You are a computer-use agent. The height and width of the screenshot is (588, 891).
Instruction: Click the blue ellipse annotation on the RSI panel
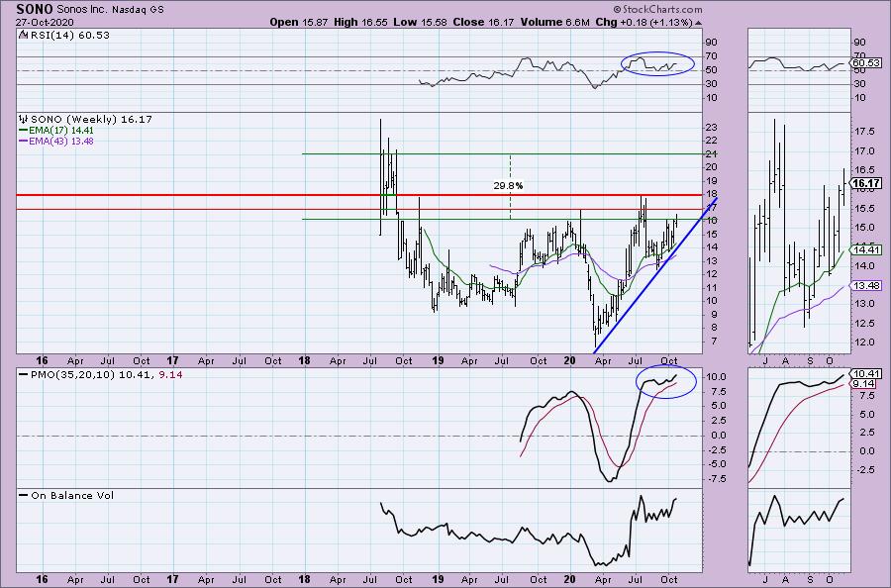pyautogui.click(x=657, y=63)
